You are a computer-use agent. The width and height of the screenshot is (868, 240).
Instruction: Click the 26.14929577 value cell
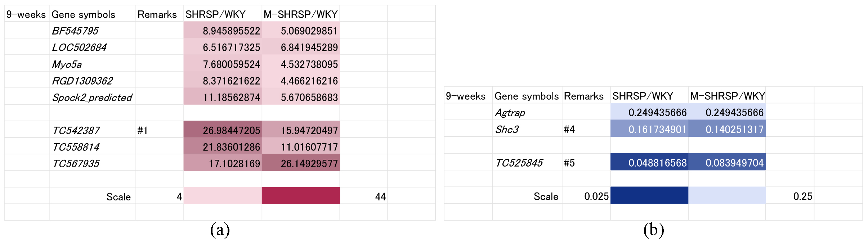click(301, 164)
